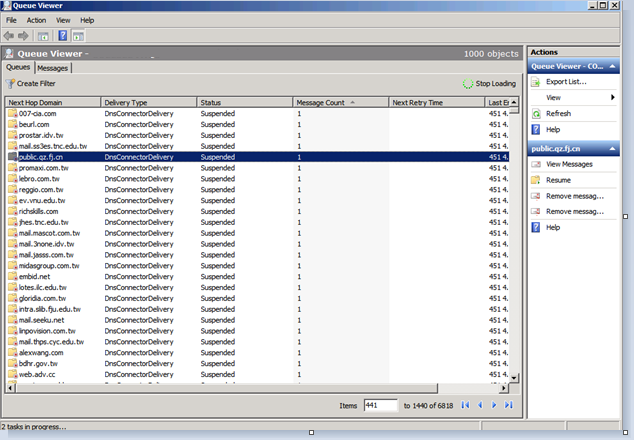Click the folder icon for 007-cia.com
The image size is (634, 440).
pyautogui.click(x=13, y=113)
